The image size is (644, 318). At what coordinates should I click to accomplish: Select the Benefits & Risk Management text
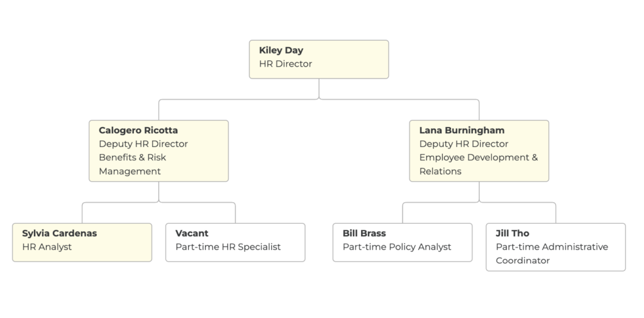(133, 164)
